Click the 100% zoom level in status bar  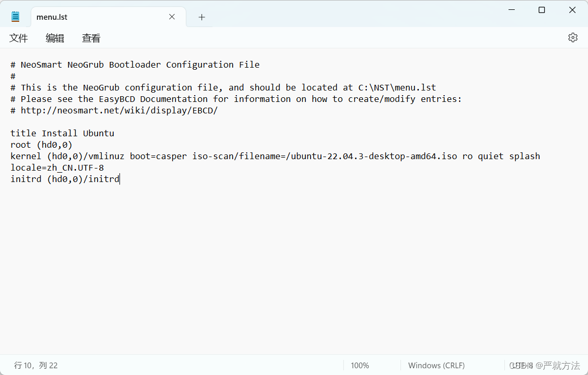coord(360,365)
